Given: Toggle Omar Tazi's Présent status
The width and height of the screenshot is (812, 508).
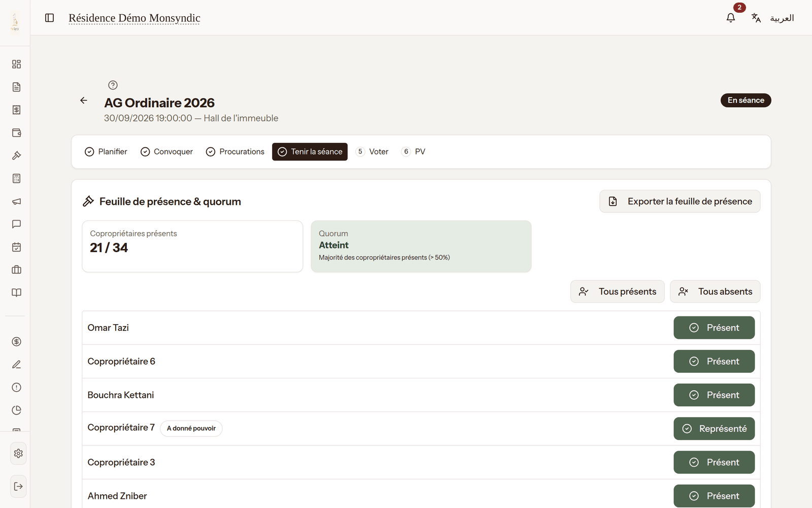Looking at the screenshot, I should 714,328.
